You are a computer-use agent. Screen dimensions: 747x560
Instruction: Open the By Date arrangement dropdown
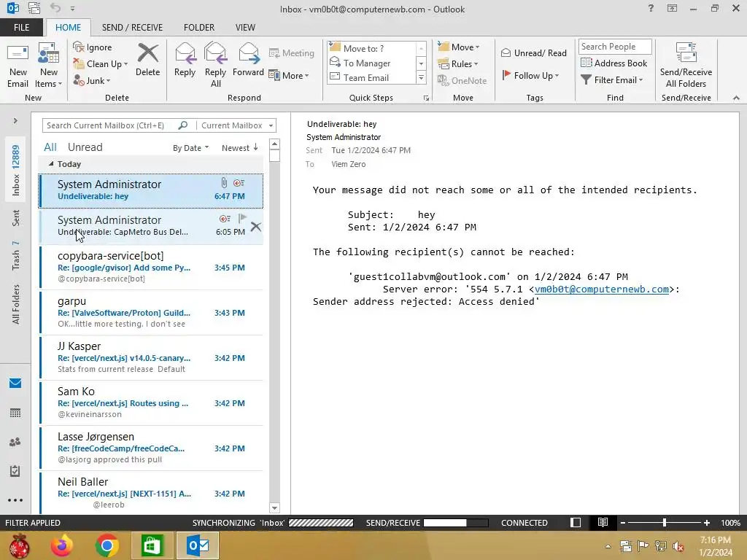pyautogui.click(x=190, y=148)
